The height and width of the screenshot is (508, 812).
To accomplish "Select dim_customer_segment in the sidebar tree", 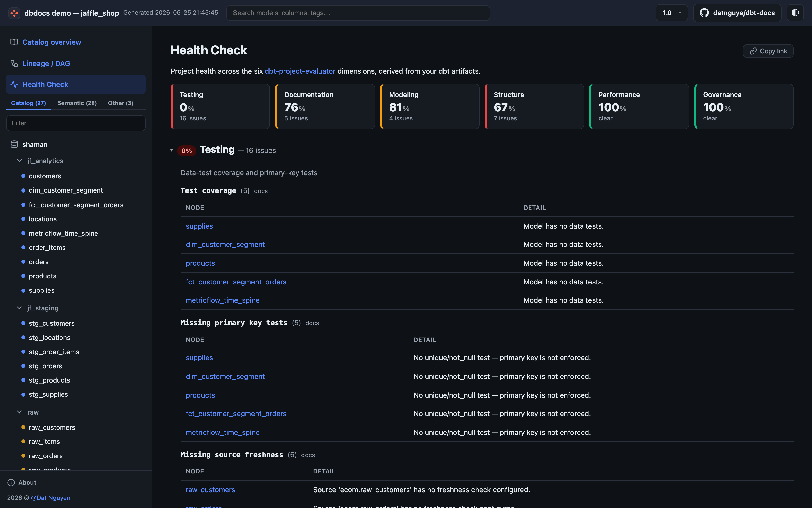I will pos(66,190).
